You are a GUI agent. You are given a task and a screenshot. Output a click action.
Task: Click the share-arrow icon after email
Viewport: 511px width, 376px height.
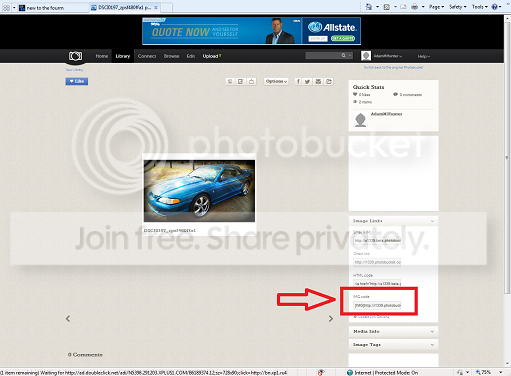[x=329, y=81]
